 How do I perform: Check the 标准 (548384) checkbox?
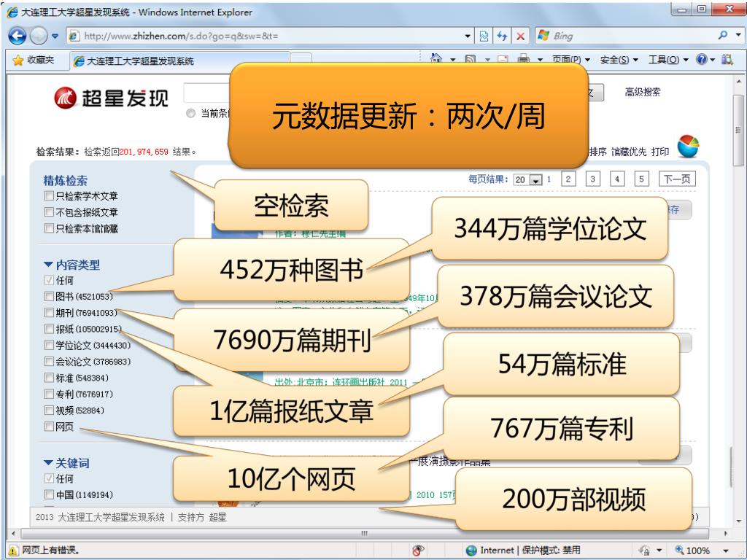tap(49, 378)
